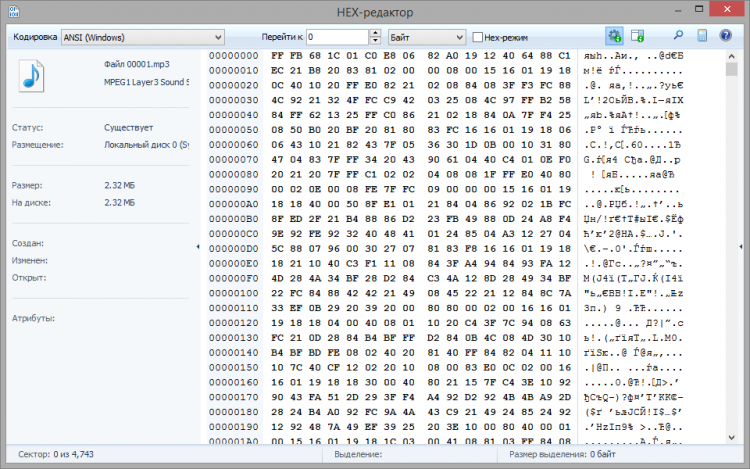This screenshot has height=469, width=750.
Task: Click byte 90 at start of row 00000170
Action: (x=277, y=397)
